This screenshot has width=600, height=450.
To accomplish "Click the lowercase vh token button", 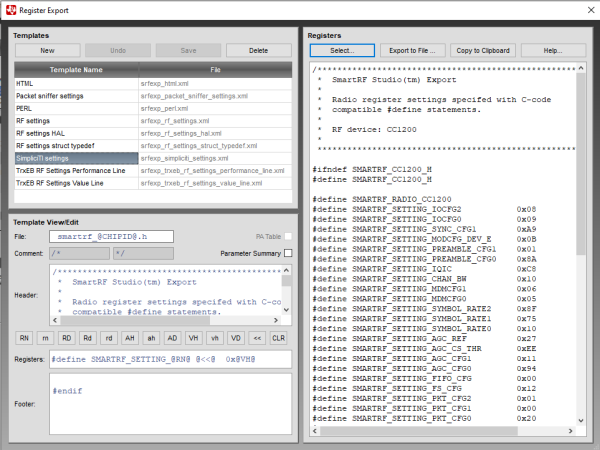I will coord(215,338).
